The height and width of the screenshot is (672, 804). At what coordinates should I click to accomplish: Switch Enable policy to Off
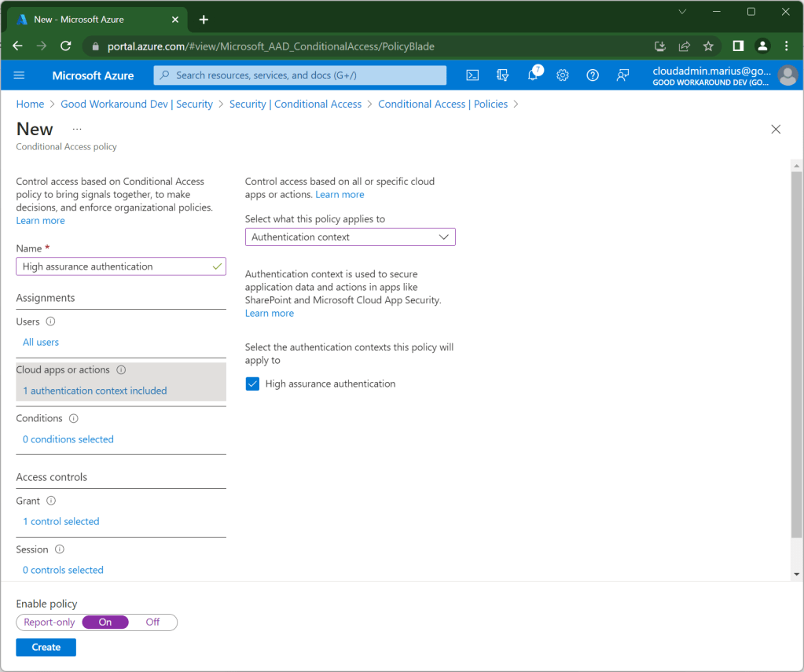click(152, 622)
